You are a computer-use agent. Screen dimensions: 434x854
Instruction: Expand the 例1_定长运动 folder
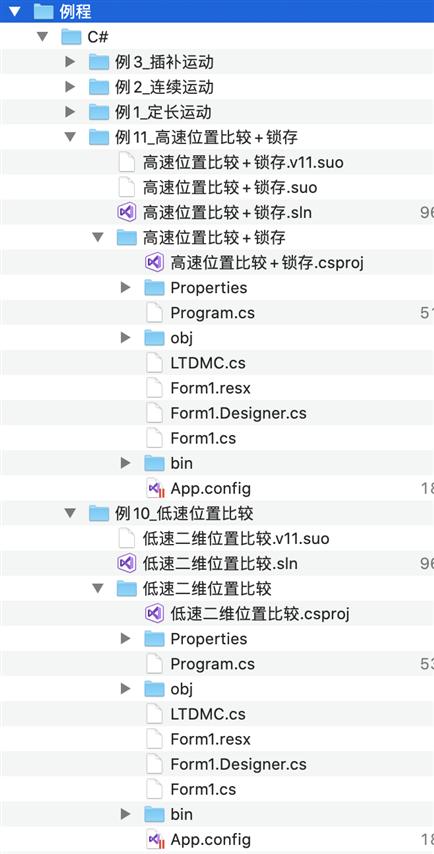(69, 112)
